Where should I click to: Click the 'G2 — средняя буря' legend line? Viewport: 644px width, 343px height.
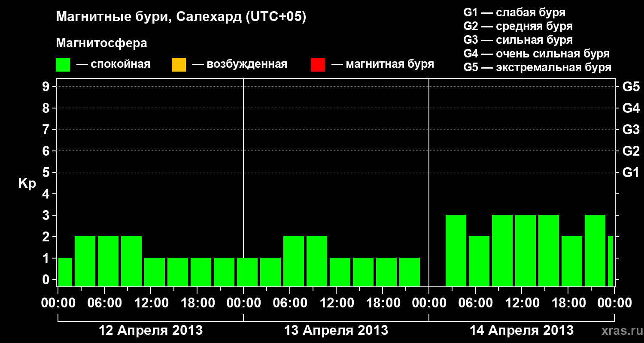518,26
